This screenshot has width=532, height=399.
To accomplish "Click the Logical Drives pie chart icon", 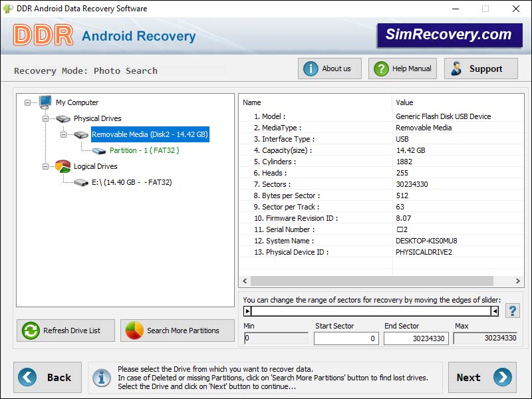I will (x=63, y=166).
